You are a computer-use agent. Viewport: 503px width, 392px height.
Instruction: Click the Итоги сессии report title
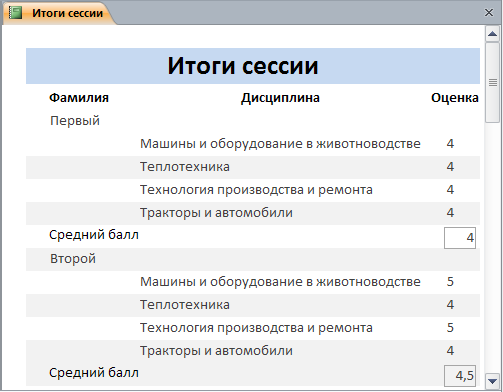click(x=243, y=66)
